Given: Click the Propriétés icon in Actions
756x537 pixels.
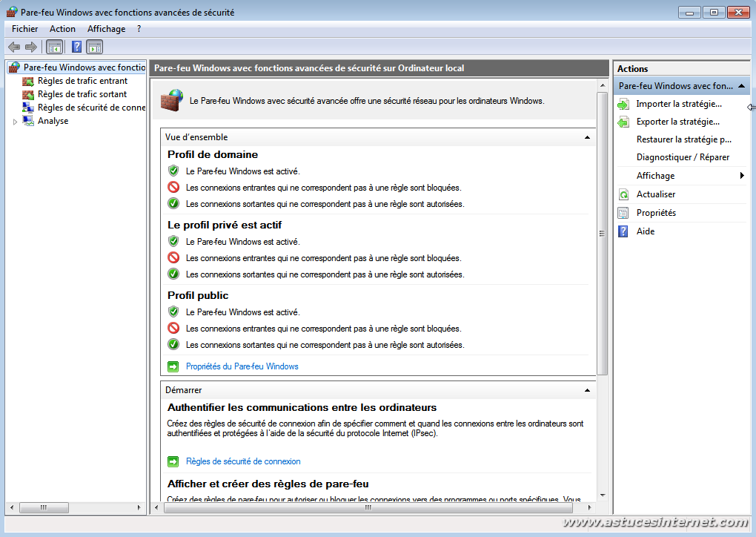Looking at the screenshot, I should [x=623, y=213].
